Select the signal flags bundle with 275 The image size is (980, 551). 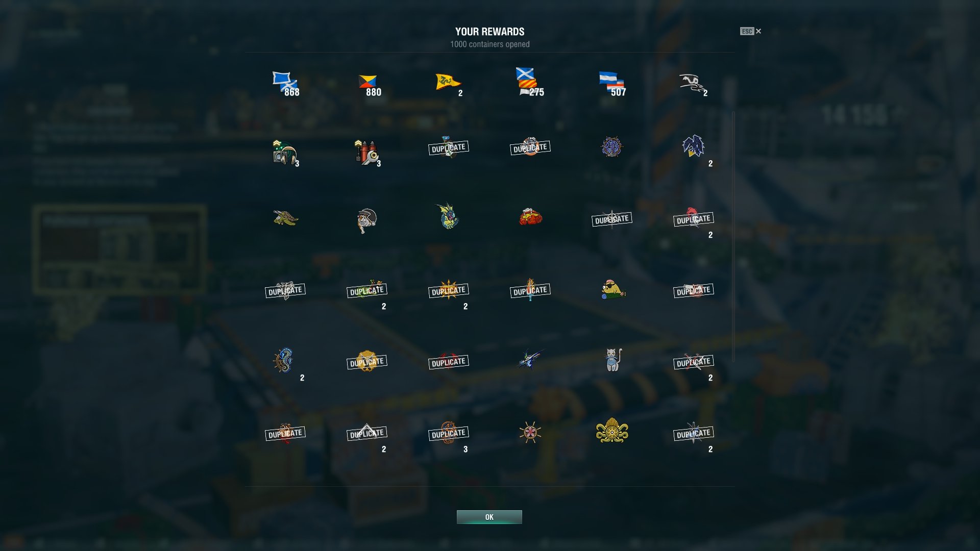click(x=529, y=82)
